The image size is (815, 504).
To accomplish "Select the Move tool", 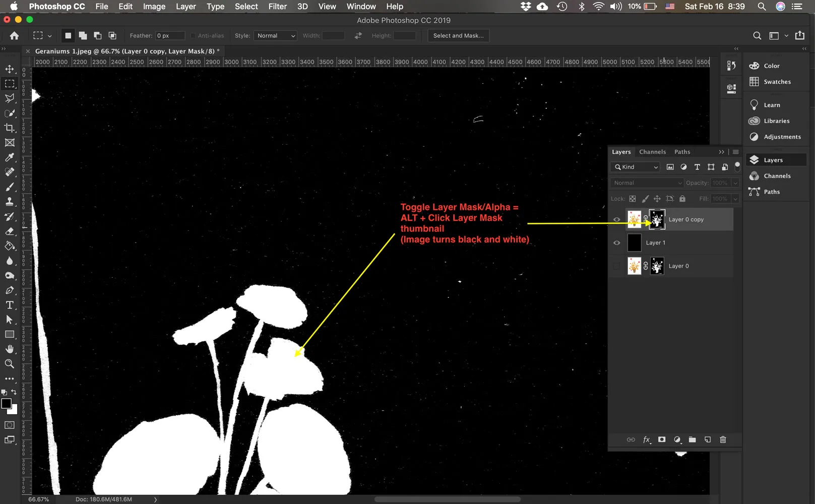I will pos(10,69).
